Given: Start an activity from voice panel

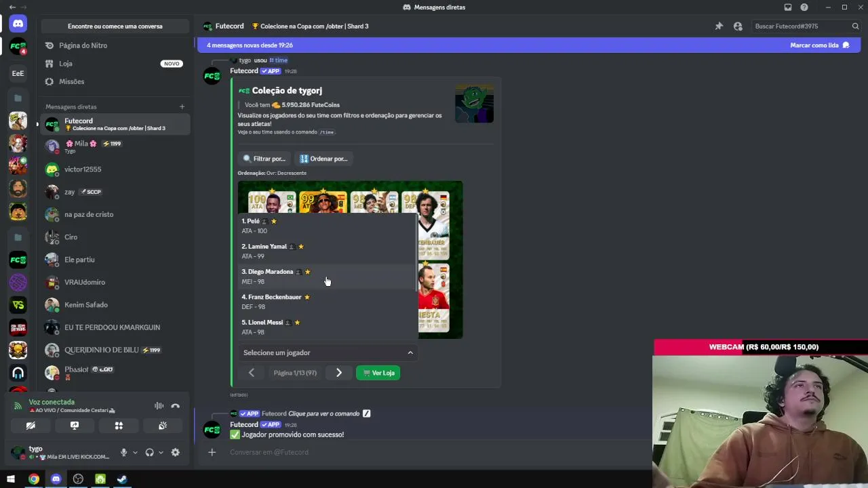Looking at the screenshot, I should coord(119,426).
